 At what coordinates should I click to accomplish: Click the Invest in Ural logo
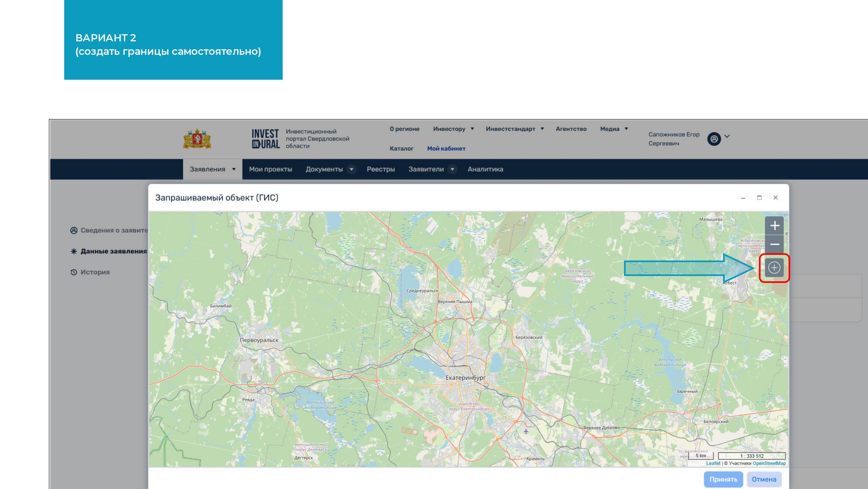(x=266, y=139)
